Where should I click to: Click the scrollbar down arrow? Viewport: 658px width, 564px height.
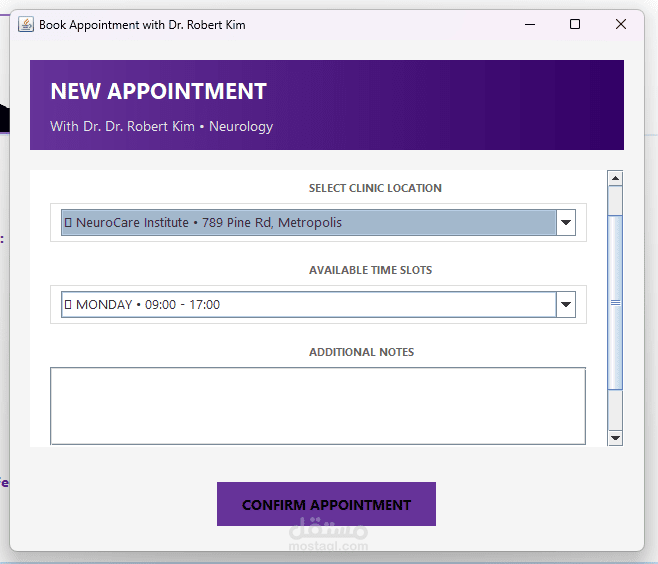615,438
